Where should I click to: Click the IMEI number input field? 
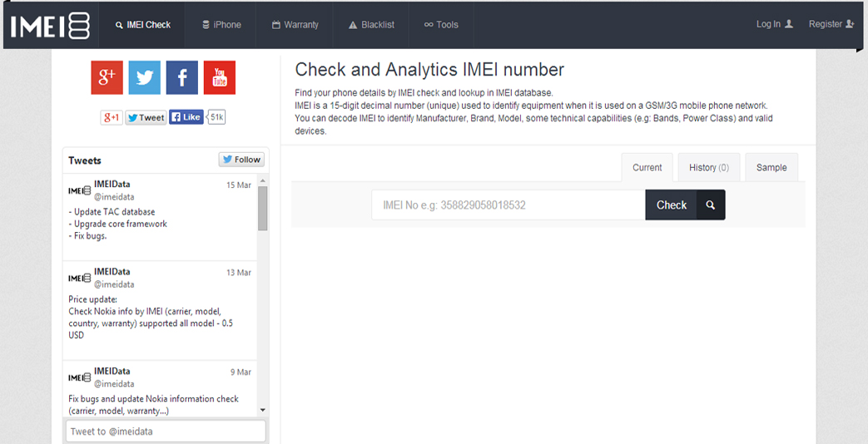[x=508, y=205]
